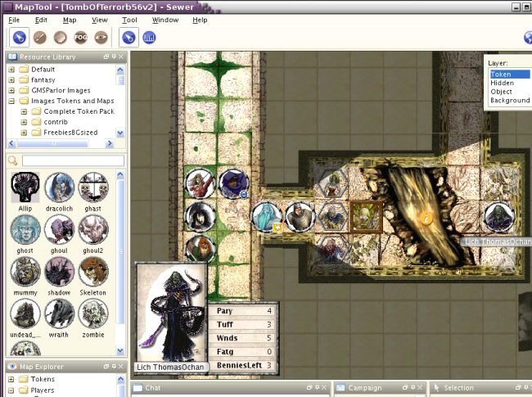Click the Wnds stat row
Viewport: 532px width, 397px height.
pyautogui.click(x=244, y=338)
